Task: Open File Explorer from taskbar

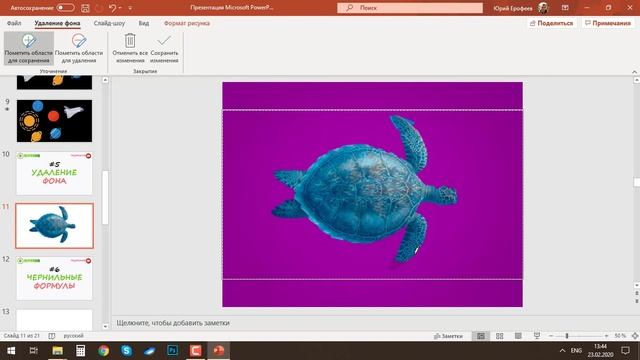Action: click(57, 351)
